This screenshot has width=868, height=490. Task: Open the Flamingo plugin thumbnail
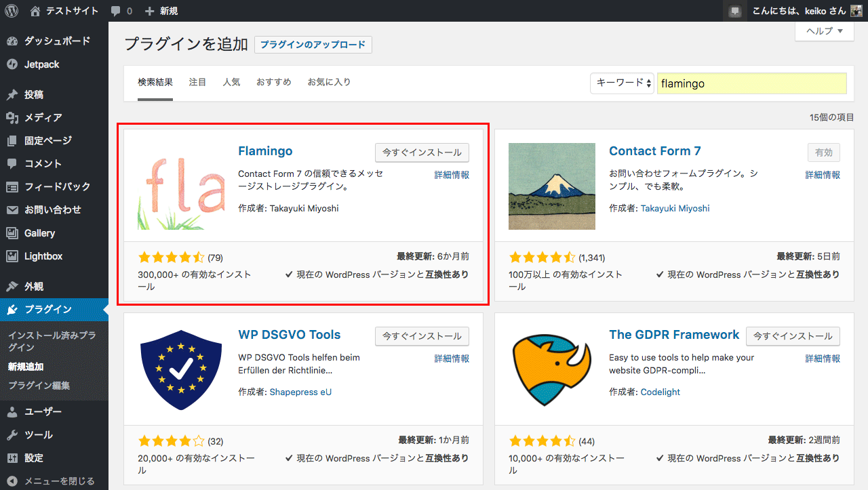pyautogui.click(x=181, y=186)
